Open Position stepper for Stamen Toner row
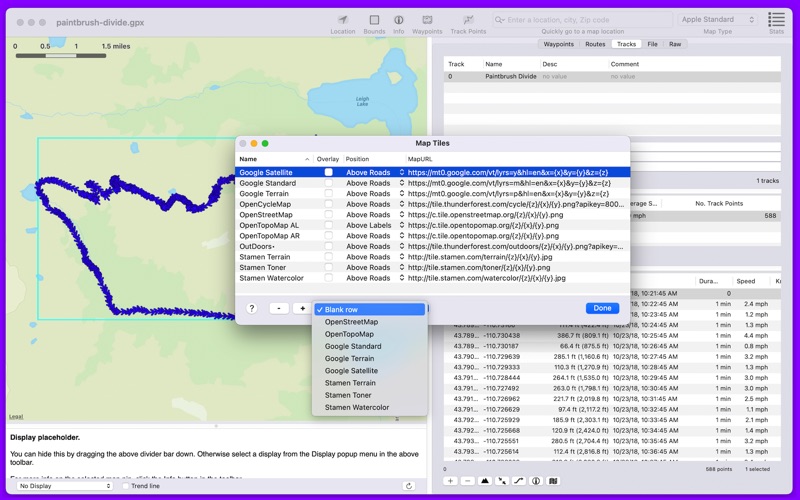The height and width of the screenshot is (500, 800). 402,267
